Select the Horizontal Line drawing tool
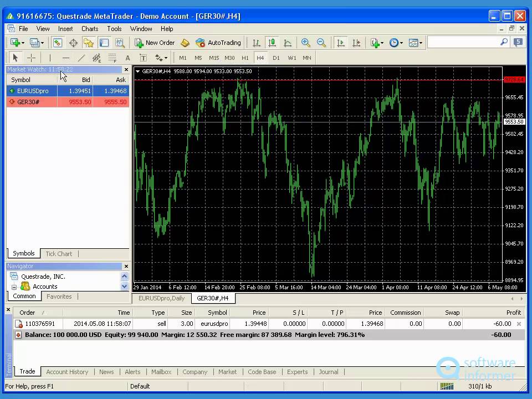This screenshot has height=399, width=532. pos(66,58)
